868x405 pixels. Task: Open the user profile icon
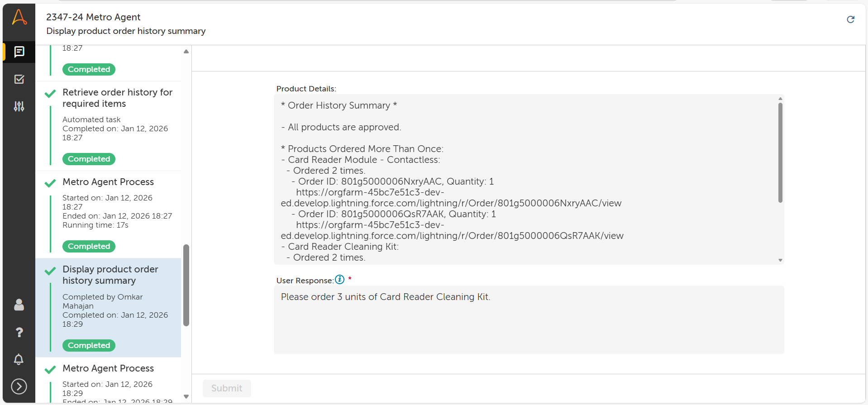pyautogui.click(x=19, y=305)
